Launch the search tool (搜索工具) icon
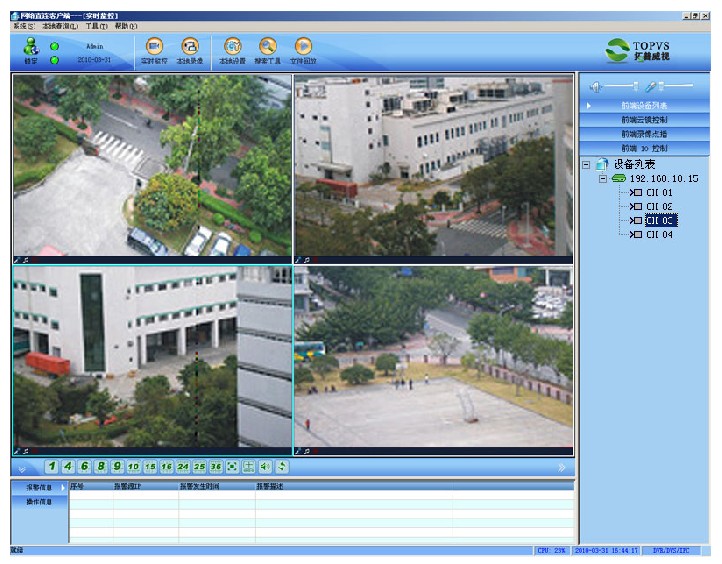This screenshot has width=722, height=564. tap(267, 46)
